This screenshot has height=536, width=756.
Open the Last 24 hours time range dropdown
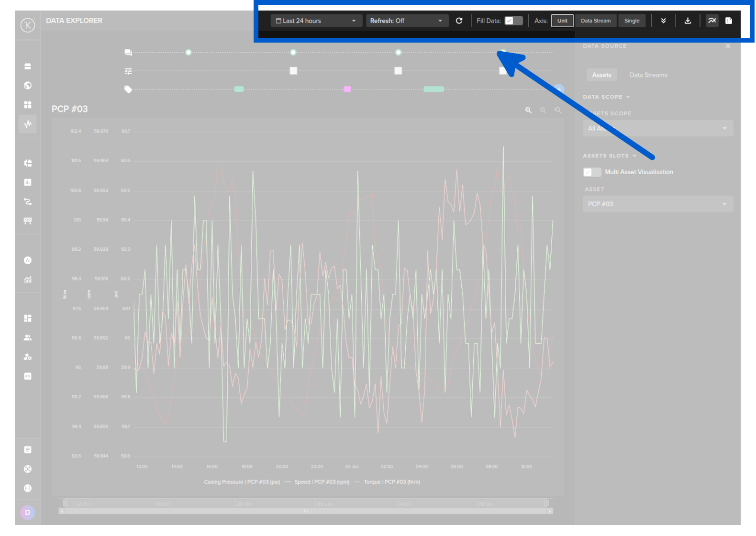tap(316, 21)
